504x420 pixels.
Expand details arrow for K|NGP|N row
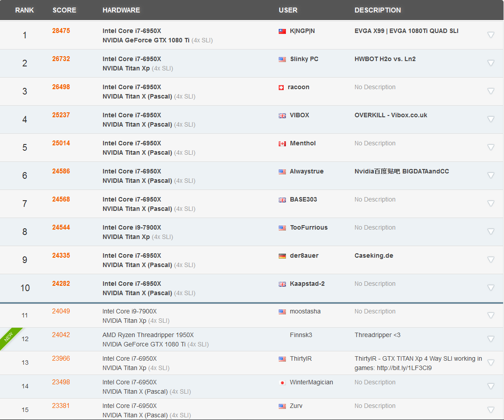491,35
